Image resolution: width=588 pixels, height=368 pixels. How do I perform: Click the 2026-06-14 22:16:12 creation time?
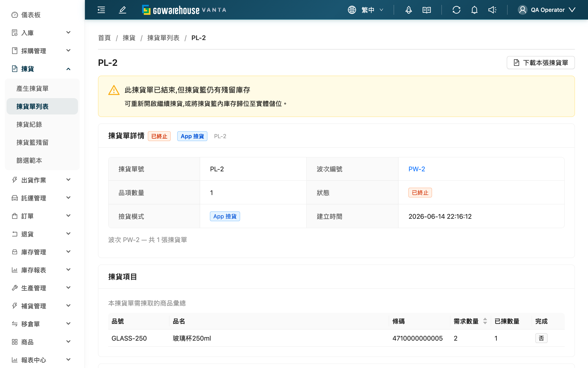pyautogui.click(x=440, y=216)
